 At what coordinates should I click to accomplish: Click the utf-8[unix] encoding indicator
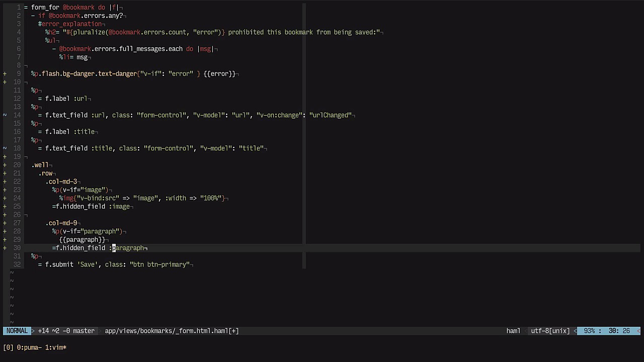pos(550,331)
